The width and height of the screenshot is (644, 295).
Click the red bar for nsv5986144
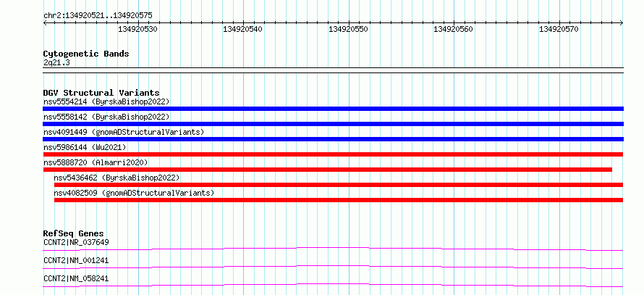(x=333, y=154)
